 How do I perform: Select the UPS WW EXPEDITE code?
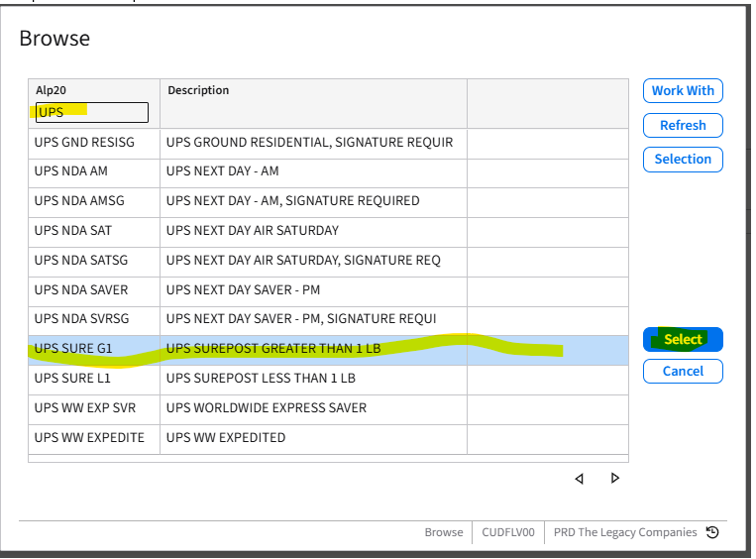click(89, 437)
